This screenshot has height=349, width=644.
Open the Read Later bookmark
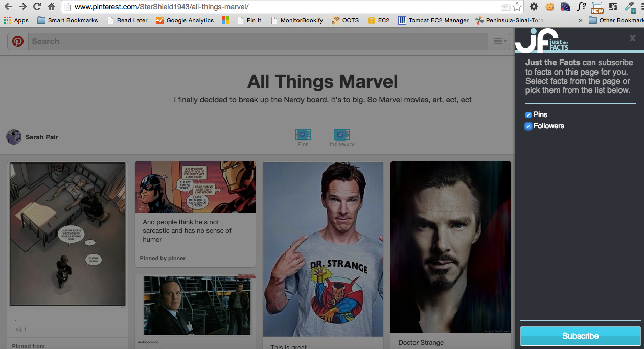pos(127,20)
